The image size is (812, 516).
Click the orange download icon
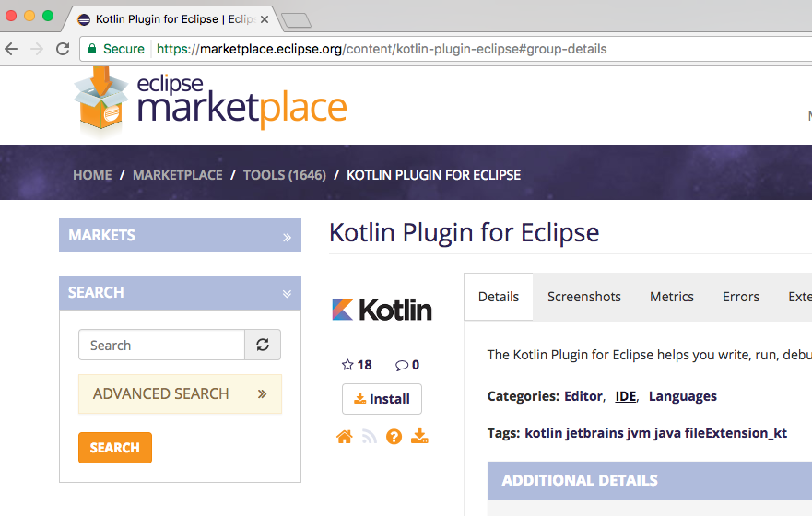[419, 436]
